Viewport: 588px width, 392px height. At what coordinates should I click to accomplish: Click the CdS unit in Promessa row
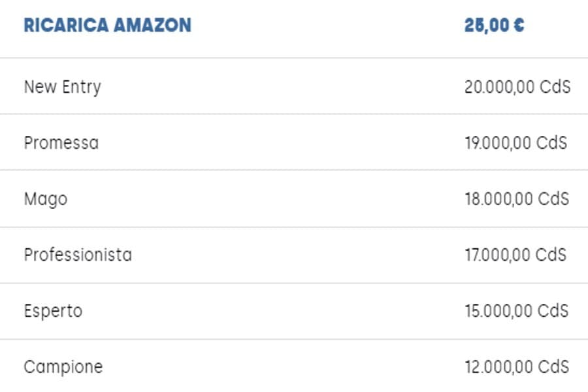551,143
